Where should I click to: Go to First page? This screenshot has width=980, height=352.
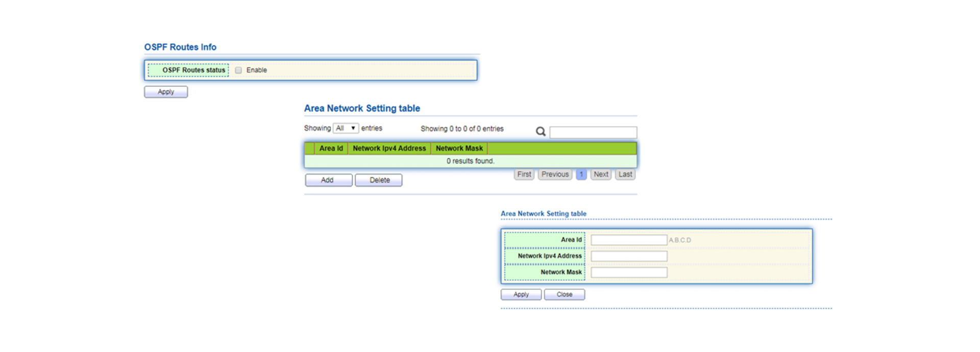[524, 174]
